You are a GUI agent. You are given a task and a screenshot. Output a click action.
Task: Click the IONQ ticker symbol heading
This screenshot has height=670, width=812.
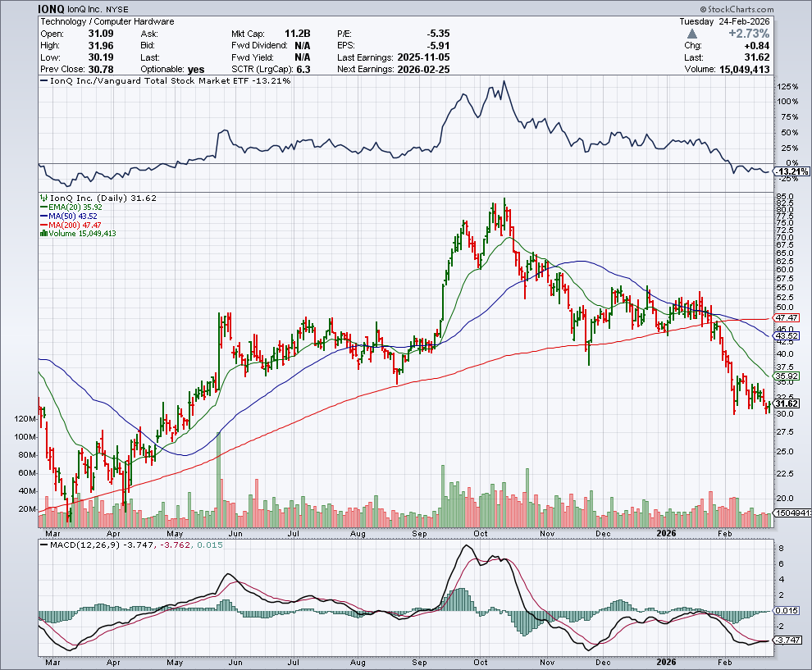pos(52,9)
